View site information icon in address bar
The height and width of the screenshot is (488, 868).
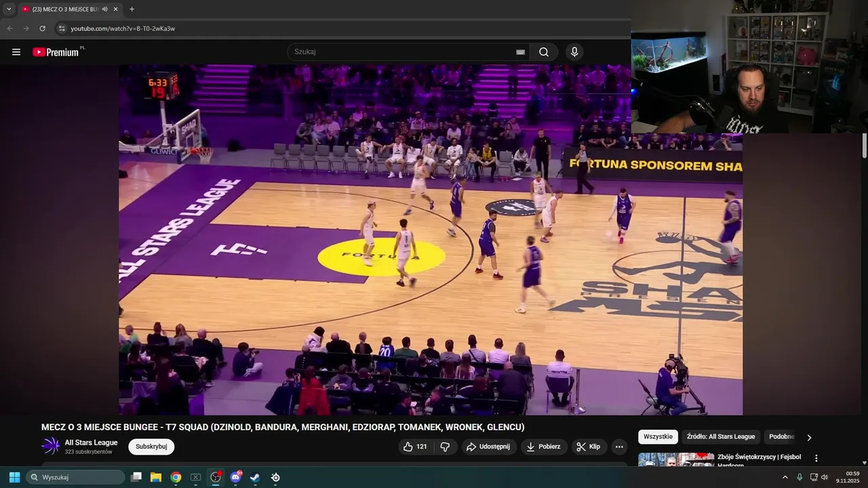pos(62,28)
